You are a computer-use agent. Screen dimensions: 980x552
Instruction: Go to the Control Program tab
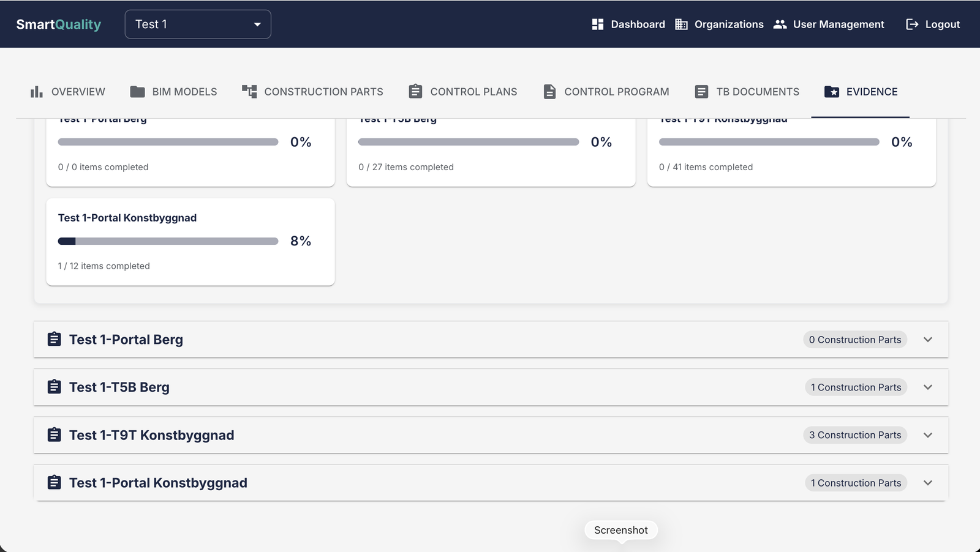[606, 92]
